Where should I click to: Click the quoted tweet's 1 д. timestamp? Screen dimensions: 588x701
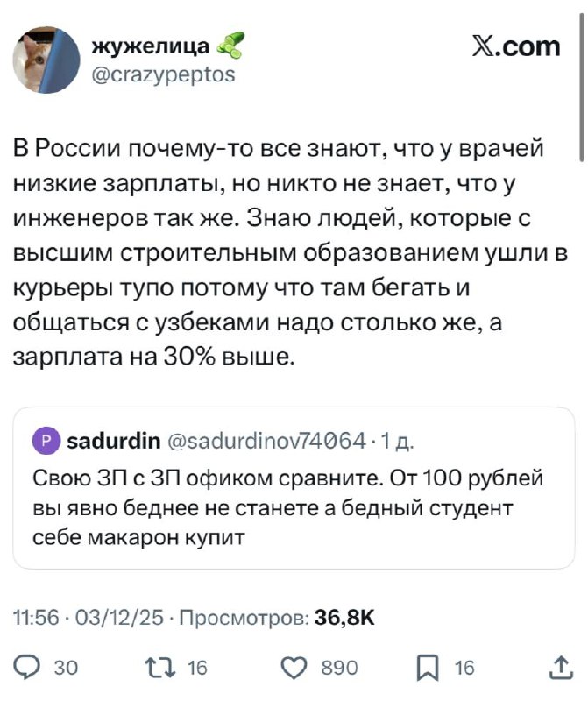(x=396, y=441)
